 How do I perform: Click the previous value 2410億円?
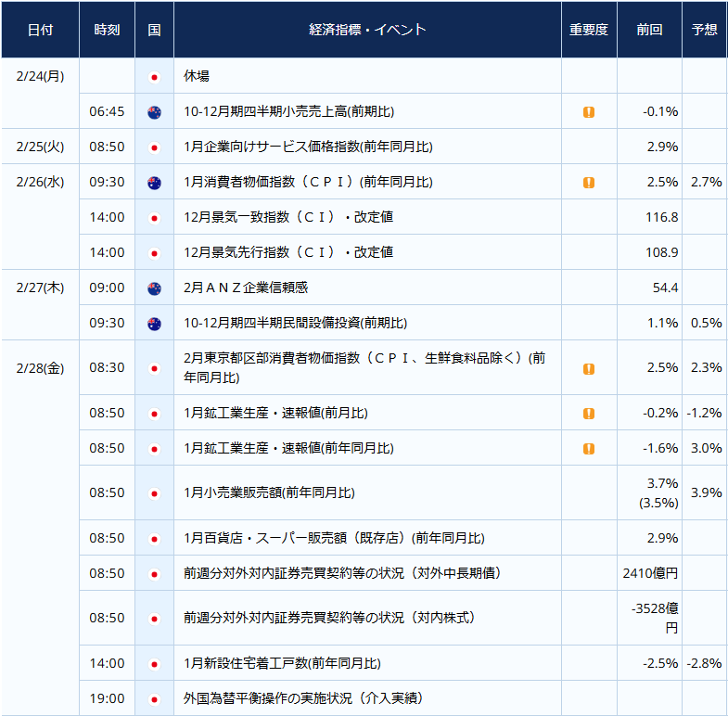pyautogui.click(x=650, y=573)
